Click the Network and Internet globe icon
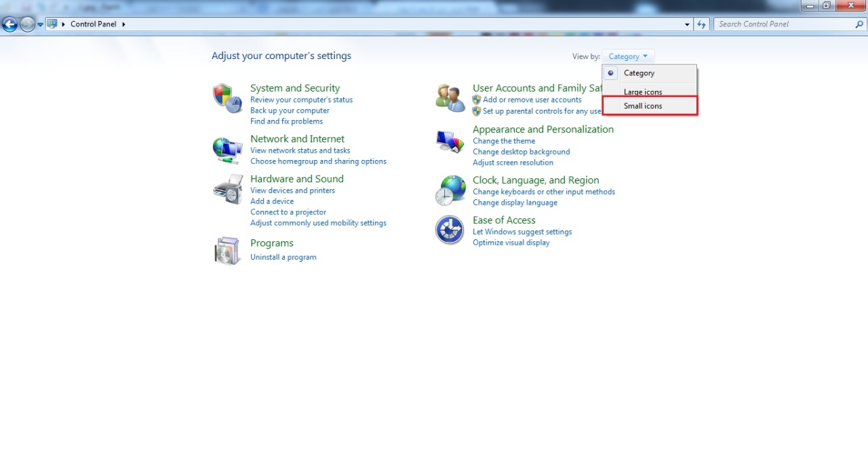Viewport: 868px width, 461px height. (227, 150)
